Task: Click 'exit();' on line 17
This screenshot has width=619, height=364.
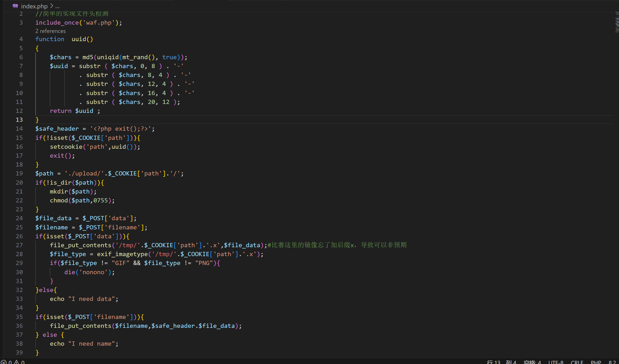Action: [x=62, y=156]
